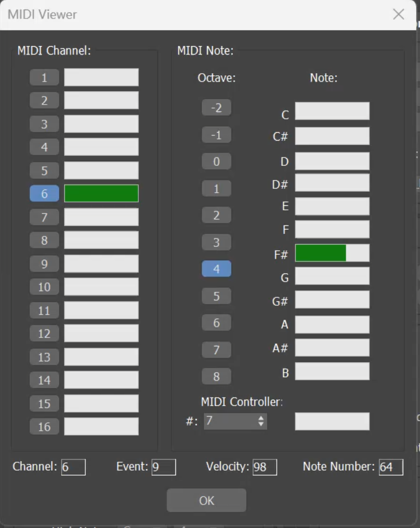Choose MIDI channel 16 button
The image size is (420, 528).
click(44, 427)
